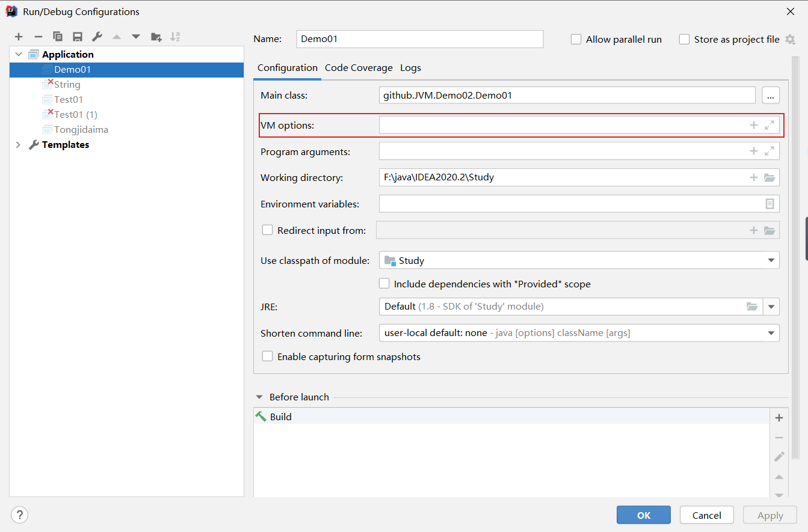Open Edit Templates wrench icon
808x532 pixels.
coord(97,37)
